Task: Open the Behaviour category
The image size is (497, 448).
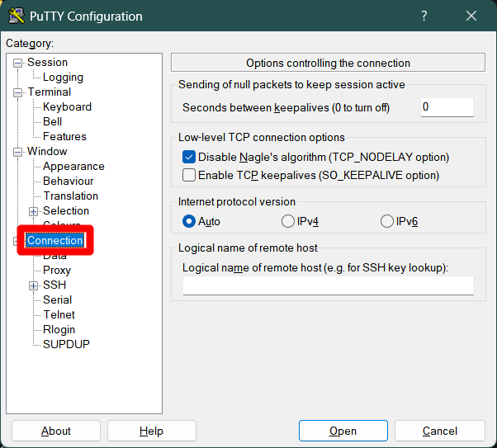Action: [x=69, y=182]
